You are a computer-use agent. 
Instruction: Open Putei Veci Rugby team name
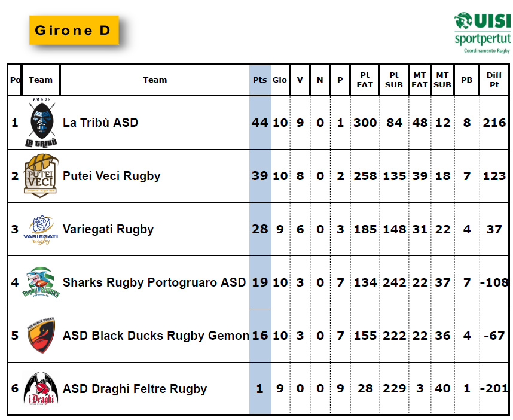112,176
